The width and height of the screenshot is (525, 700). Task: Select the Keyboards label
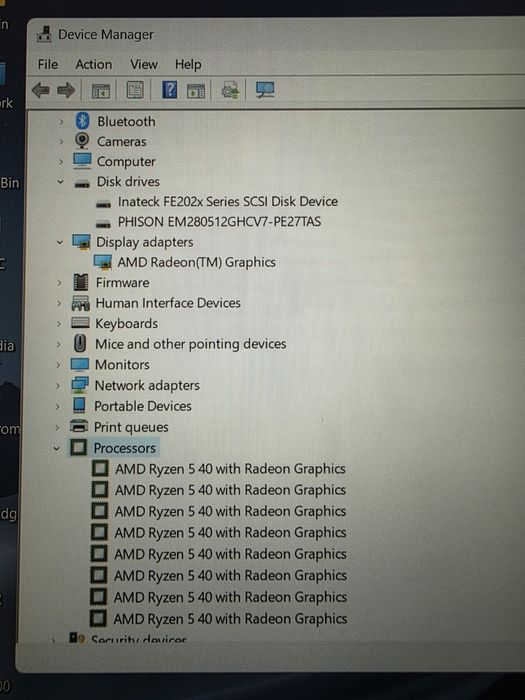pos(127,323)
